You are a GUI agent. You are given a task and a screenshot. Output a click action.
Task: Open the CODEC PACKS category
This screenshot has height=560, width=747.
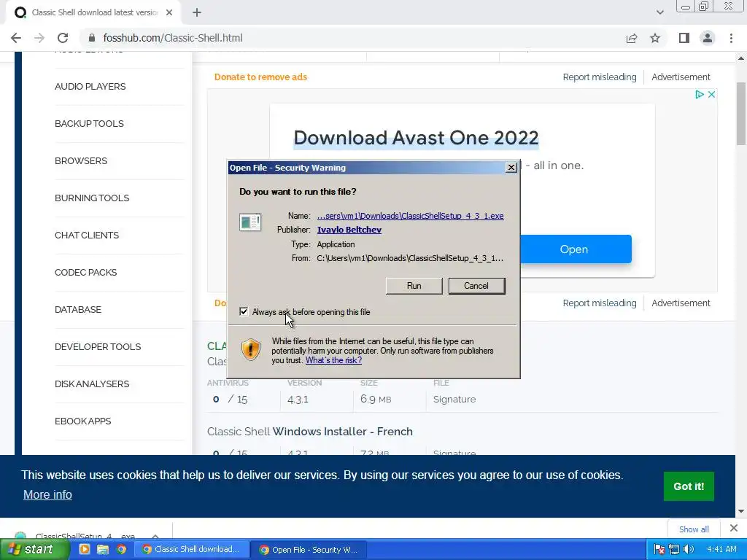(x=86, y=273)
